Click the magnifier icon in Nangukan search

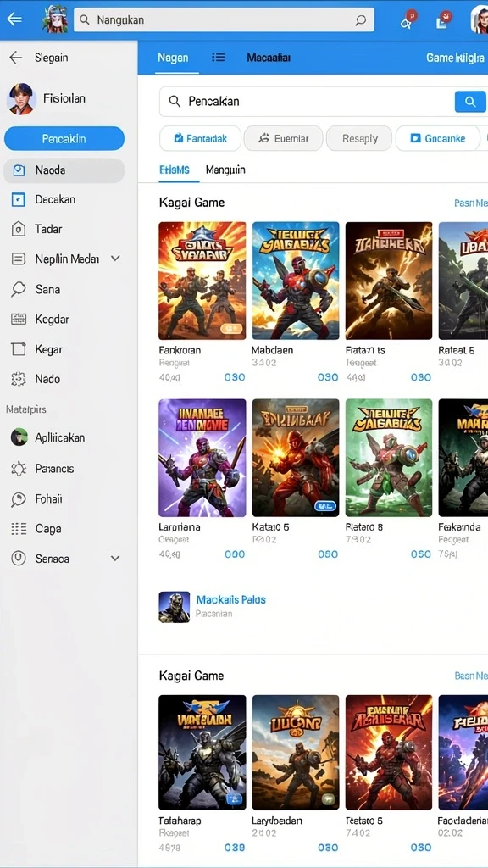tap(85, 20)
